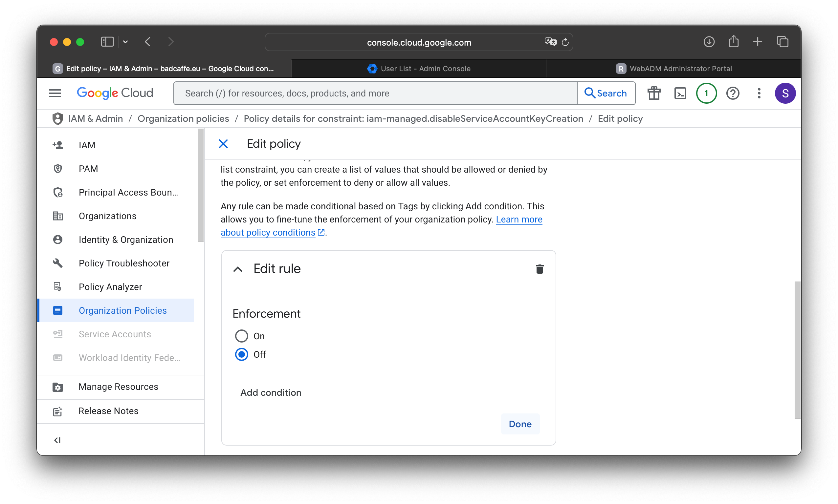Open Organizations in sidebar
838x504 pixels.
116,216
